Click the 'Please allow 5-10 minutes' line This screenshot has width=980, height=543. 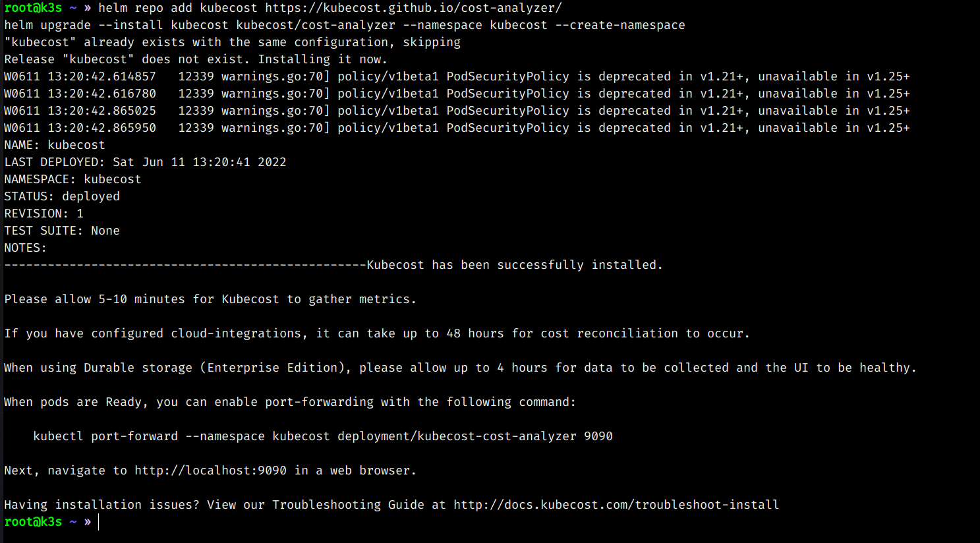(210, 299)
